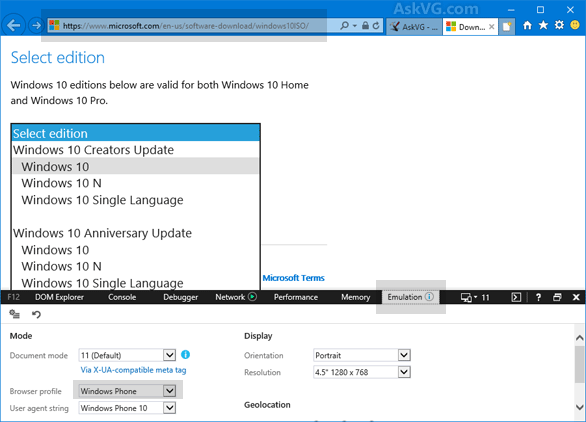
Task: Open the Memory tab
Action: pos(355,297)
